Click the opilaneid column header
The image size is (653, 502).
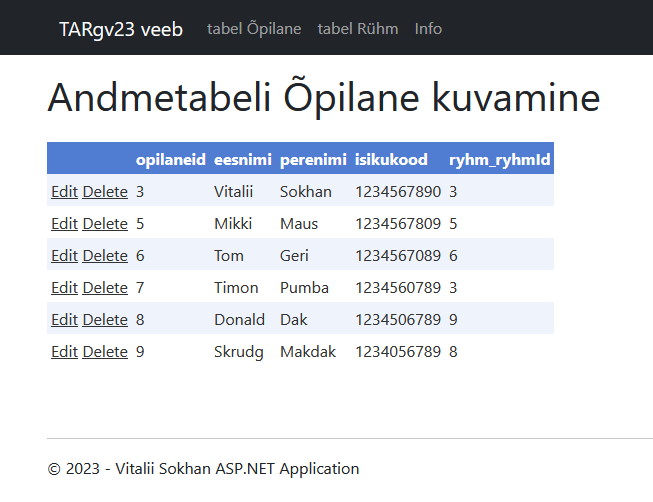171,160
